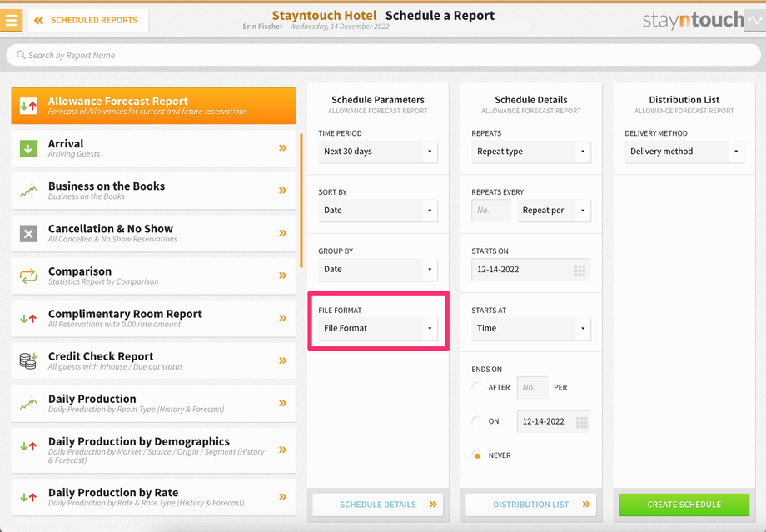
Task: Select the Comparison report
Action: [x=153, y=276]
